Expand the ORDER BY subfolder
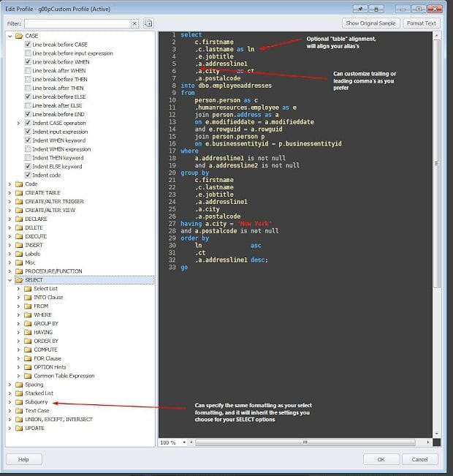This screenshot has height=476, width=453. point(18,341)
